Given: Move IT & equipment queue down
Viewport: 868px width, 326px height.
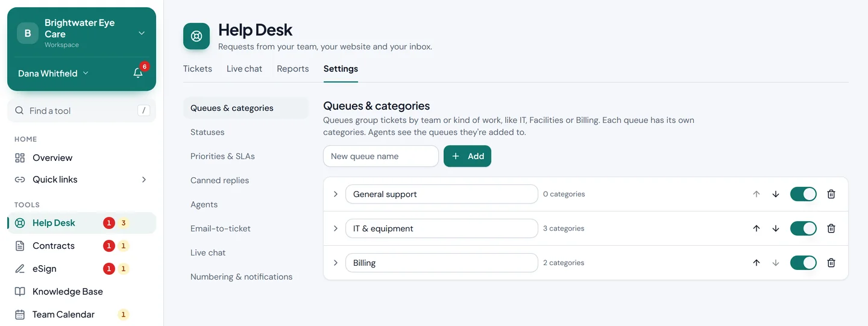Looking at the screenshot, I should pyautogui.click(x=776, y=228).
